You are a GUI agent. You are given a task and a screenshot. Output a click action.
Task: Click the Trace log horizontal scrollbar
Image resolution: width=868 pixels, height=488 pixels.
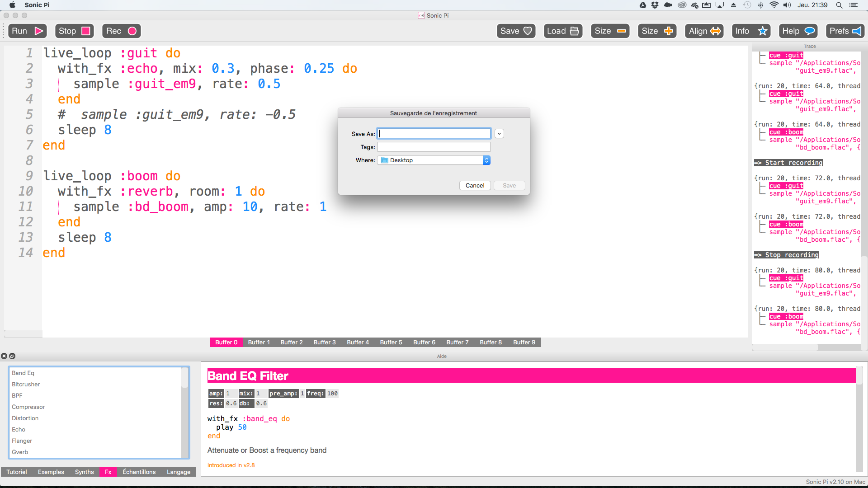click(x=807, y=347)
